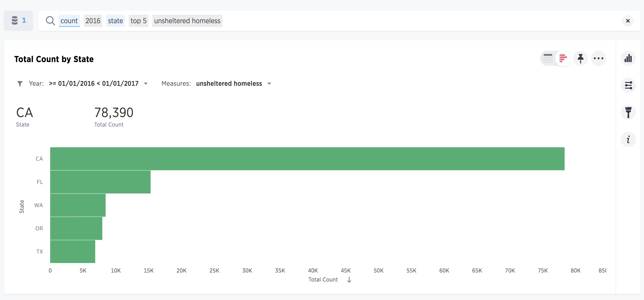Switch to bar chart view

563,58
